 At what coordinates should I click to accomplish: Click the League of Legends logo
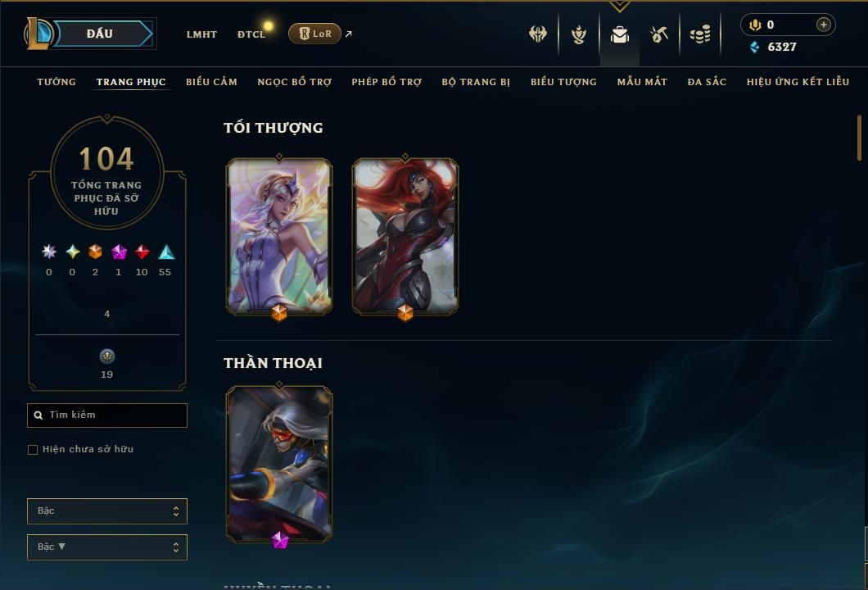point(38,34)
